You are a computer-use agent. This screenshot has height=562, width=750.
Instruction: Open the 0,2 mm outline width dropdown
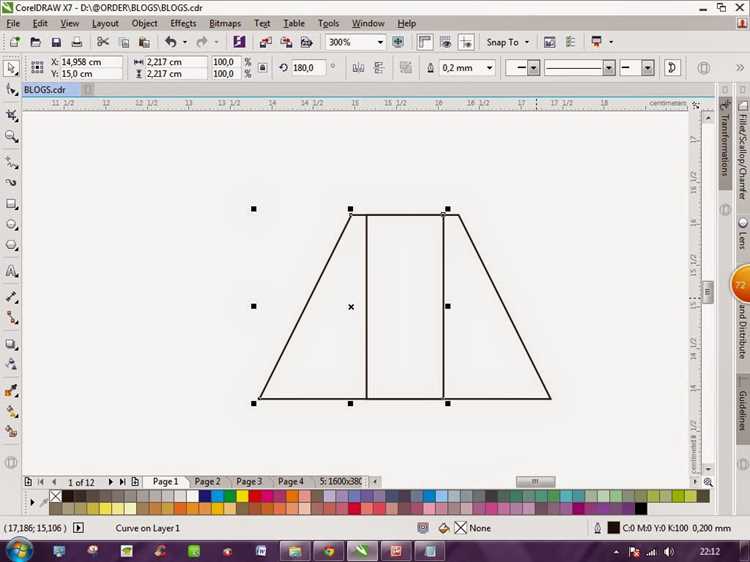[489, 68]
